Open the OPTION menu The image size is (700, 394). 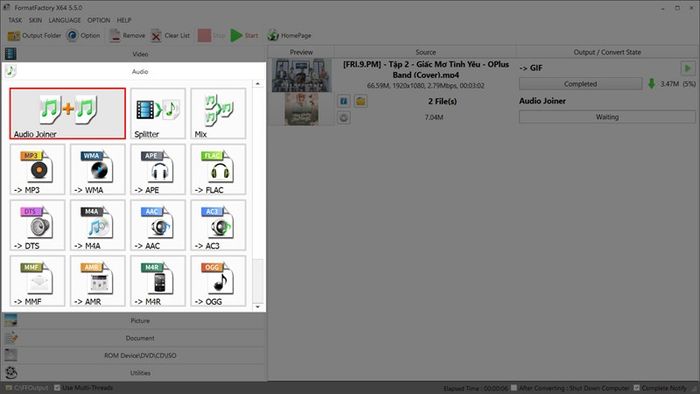pyautogui.click(x=99, y=20)
